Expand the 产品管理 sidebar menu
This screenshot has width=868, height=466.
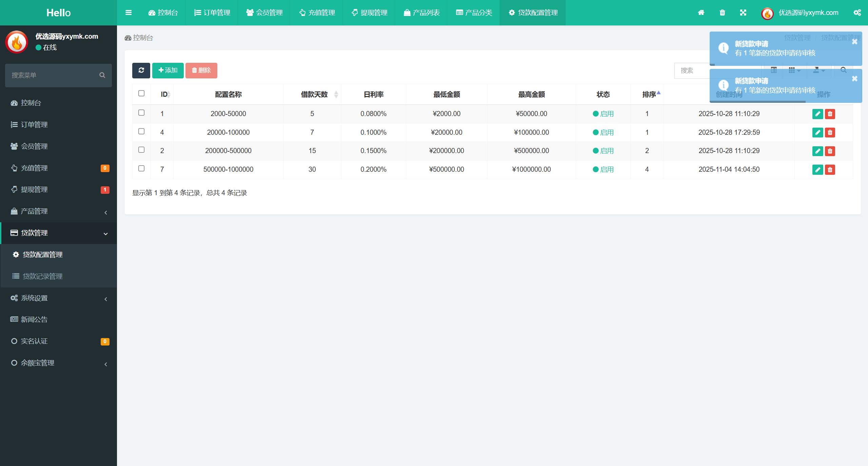[x=58, y=211]
